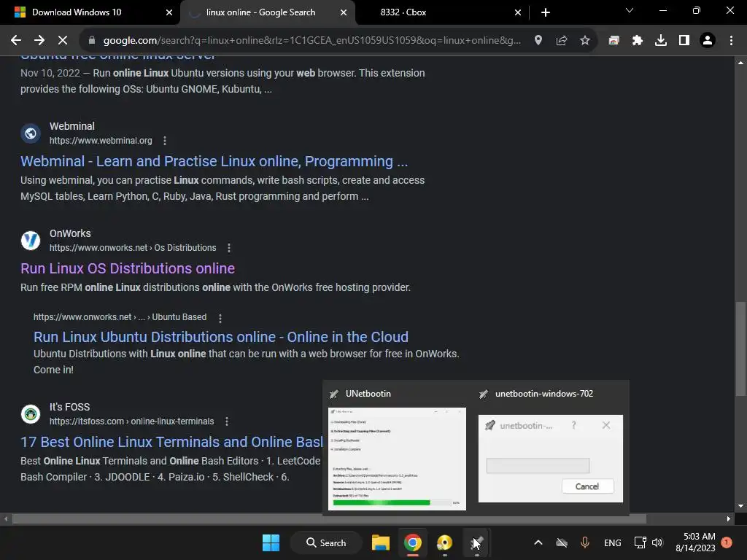Click Cancel in unetbootin preview

587,486
